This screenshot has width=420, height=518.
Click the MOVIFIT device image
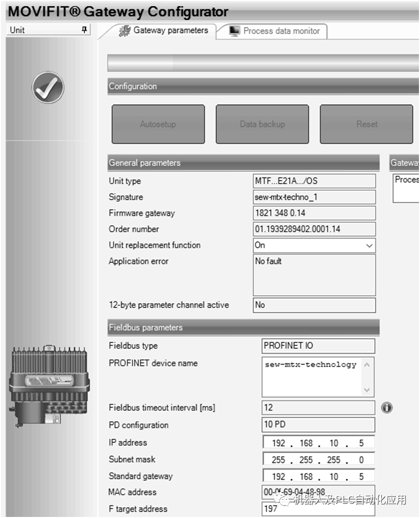point(49,386)
